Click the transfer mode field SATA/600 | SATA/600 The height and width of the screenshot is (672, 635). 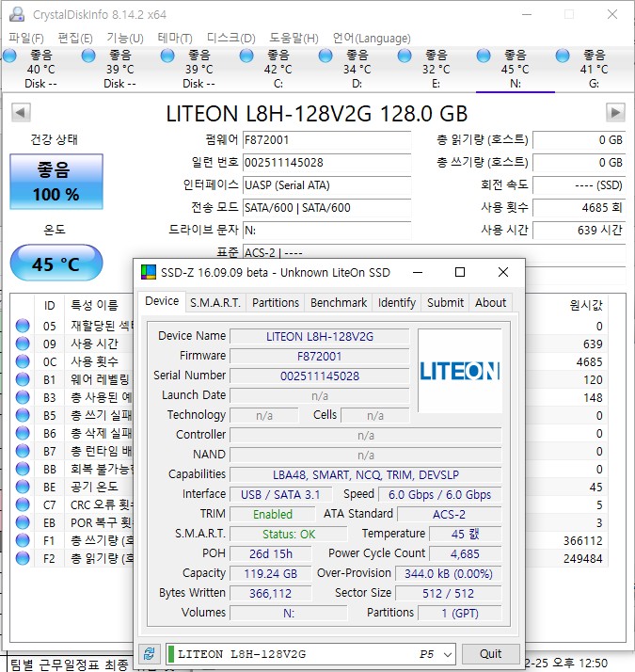(x=327, y=208)
